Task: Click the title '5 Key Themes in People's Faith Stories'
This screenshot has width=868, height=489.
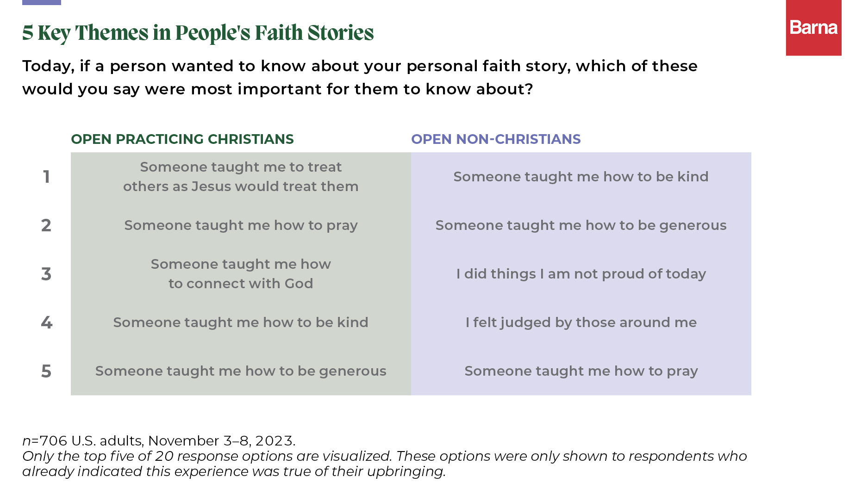Action: [x=198, y=33]
